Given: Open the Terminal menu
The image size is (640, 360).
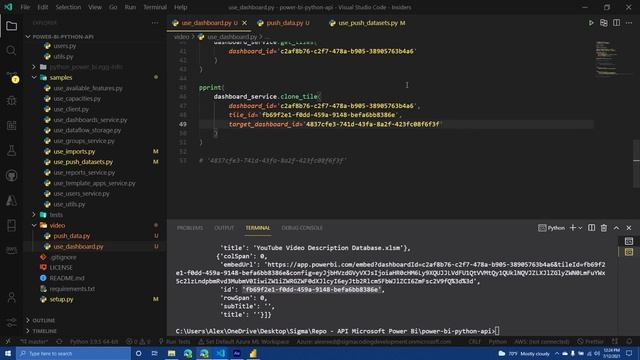Looking at the screenshot, I should pyautogui.click(x=155, y=7).
